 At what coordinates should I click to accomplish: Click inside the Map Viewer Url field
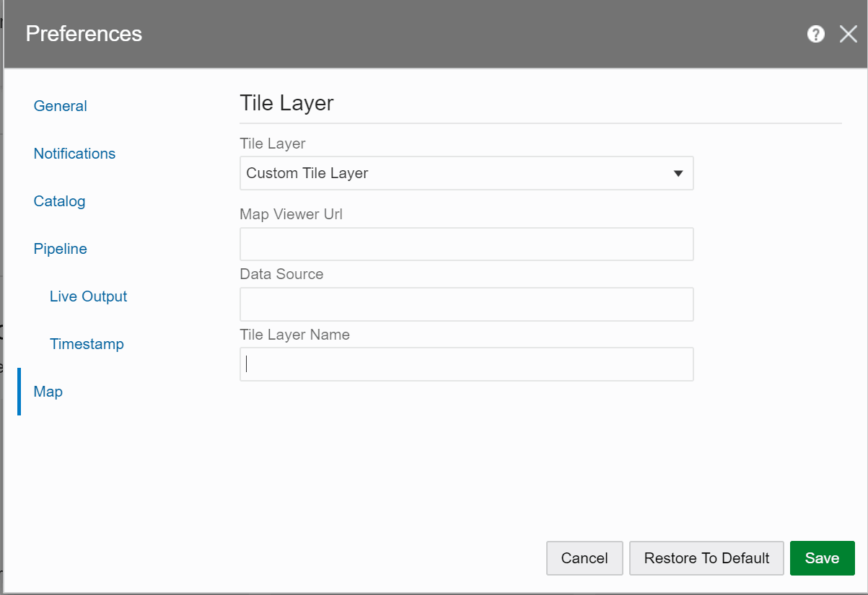[x=466, y=244]
